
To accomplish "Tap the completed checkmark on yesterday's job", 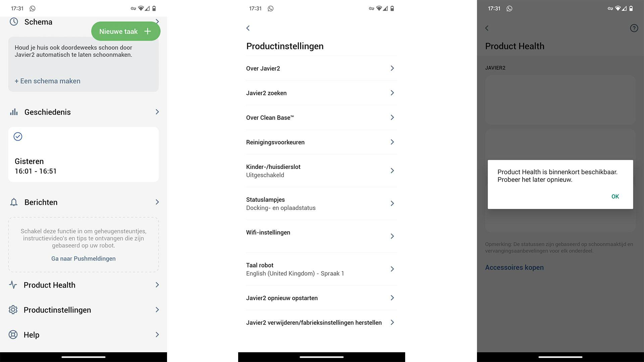I will point(18,136).
